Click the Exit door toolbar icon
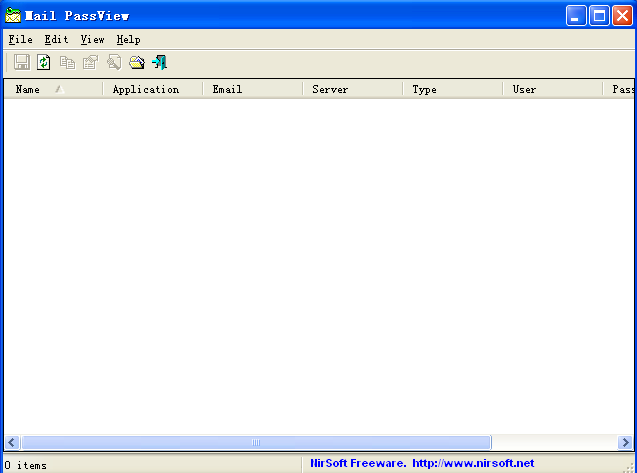The width and height of the screenshot is (637, 473). pos(160,62)
